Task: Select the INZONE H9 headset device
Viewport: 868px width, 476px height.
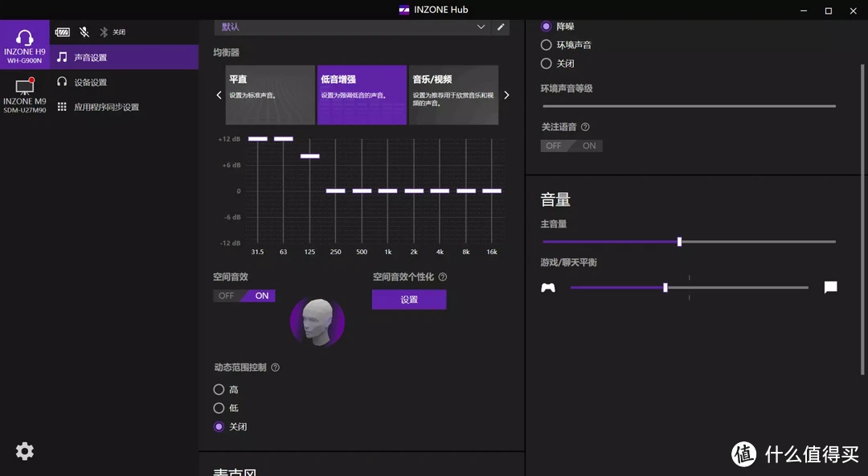Action: [24, 45]
